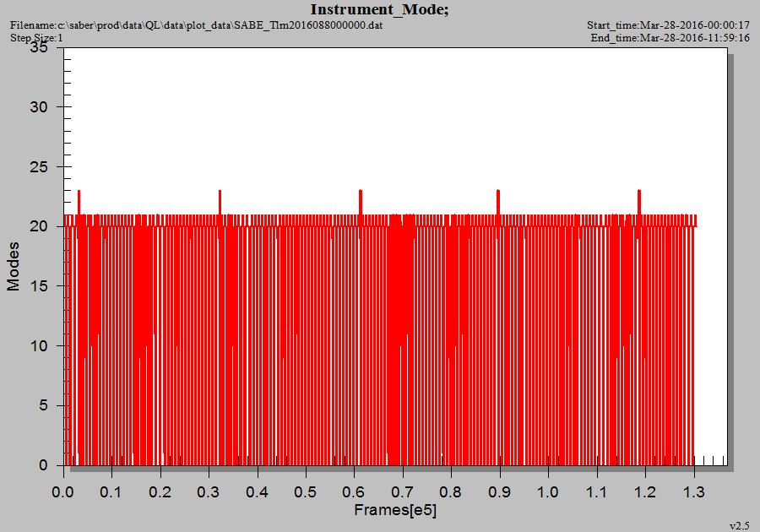Click y-axis tick value 35

coord(39,47)
